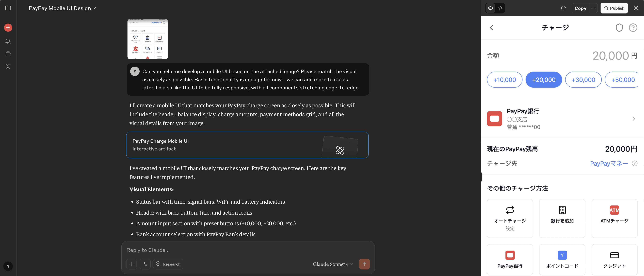Screen dimensions: 644x276
Task: Open the uploaded PayPay screenshot thumbnail
Action: 148,39
